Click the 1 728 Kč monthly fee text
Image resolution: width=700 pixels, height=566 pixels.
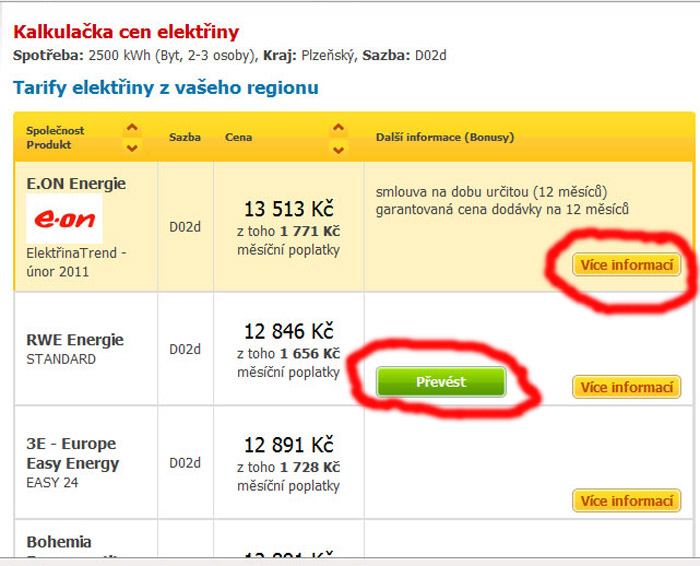[310, 467]
